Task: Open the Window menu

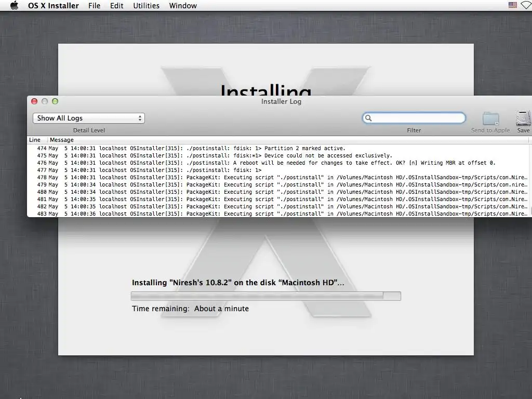Action: pyautogui.click(x=183, y=6)
